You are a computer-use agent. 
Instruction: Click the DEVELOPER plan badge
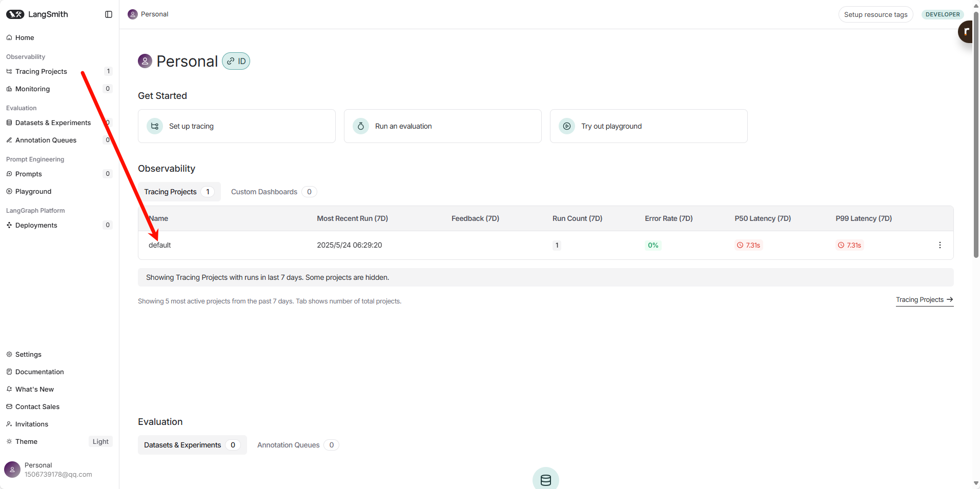[943, 14]
